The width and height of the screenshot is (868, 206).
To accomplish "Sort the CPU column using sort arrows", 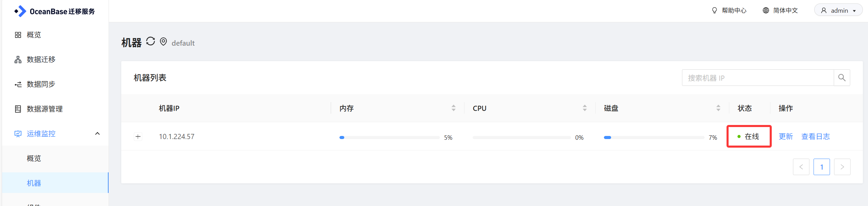I will (585, 108).
